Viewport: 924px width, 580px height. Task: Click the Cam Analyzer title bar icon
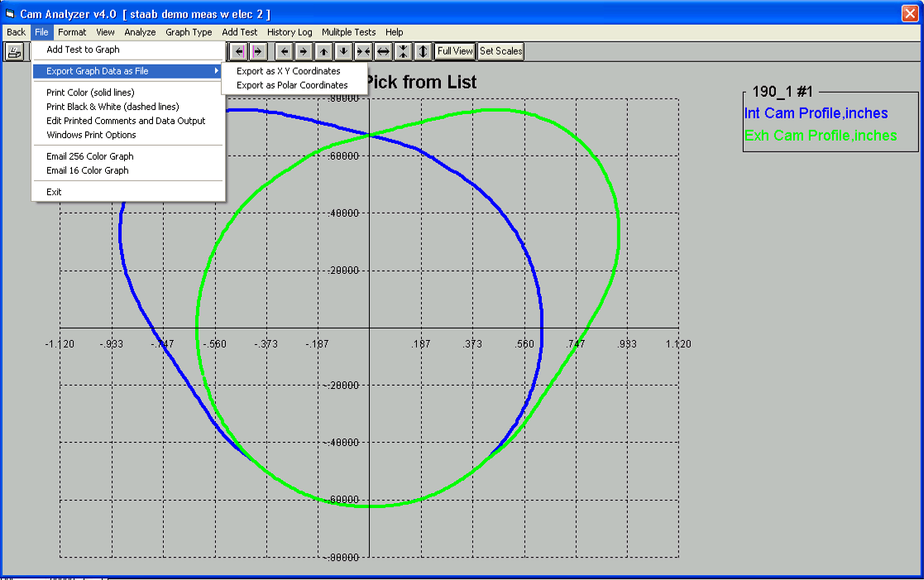[x=10, y=13]
